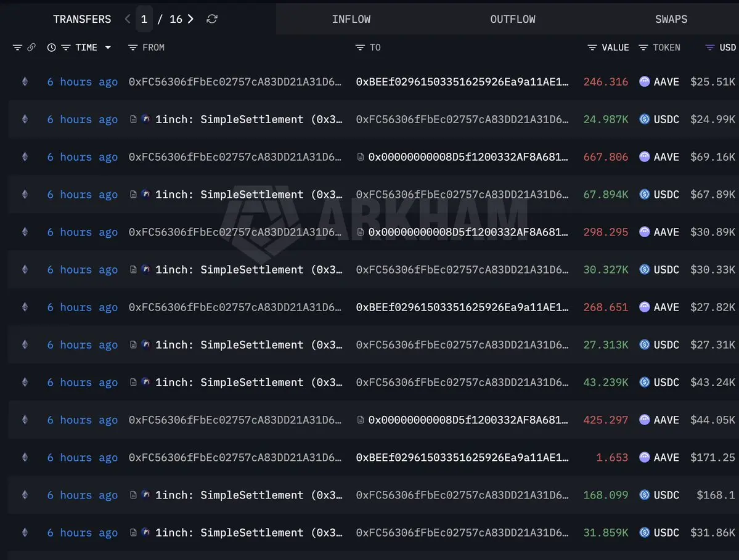Click the total pages number 16
The height and width of the screenshot is (560, 739).
pyautogui.click(x=176, y=19)
